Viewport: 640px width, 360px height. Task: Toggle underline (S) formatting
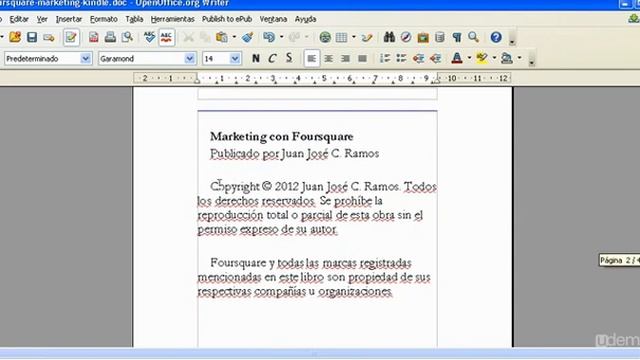(289, 58)
